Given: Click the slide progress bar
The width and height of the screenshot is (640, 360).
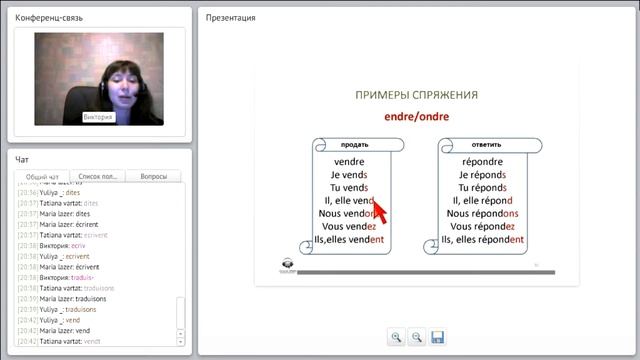Looking at the screenshot, I should (426, 272).
